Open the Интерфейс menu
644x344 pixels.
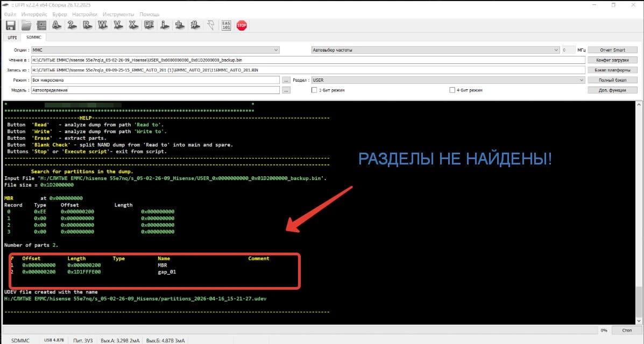(x=34, y=15)
